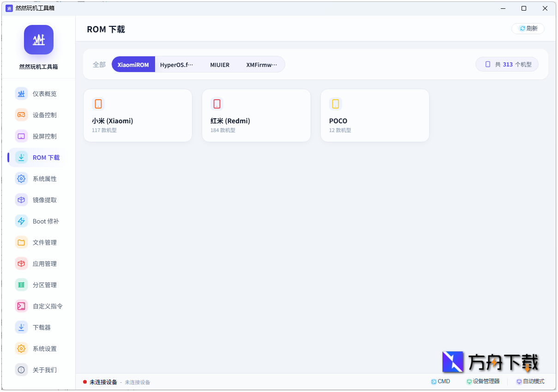Switch to the XMFirmw… source tab
The image size is (558, 392).
tap(262, 65)
